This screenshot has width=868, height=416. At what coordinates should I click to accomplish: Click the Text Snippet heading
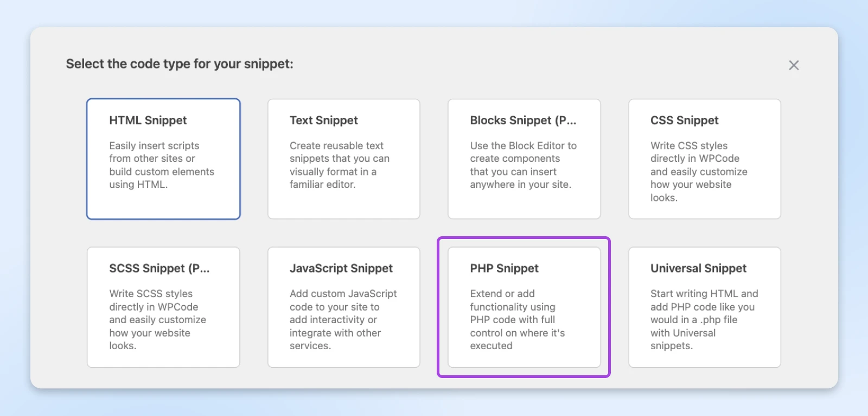point(323,121)
